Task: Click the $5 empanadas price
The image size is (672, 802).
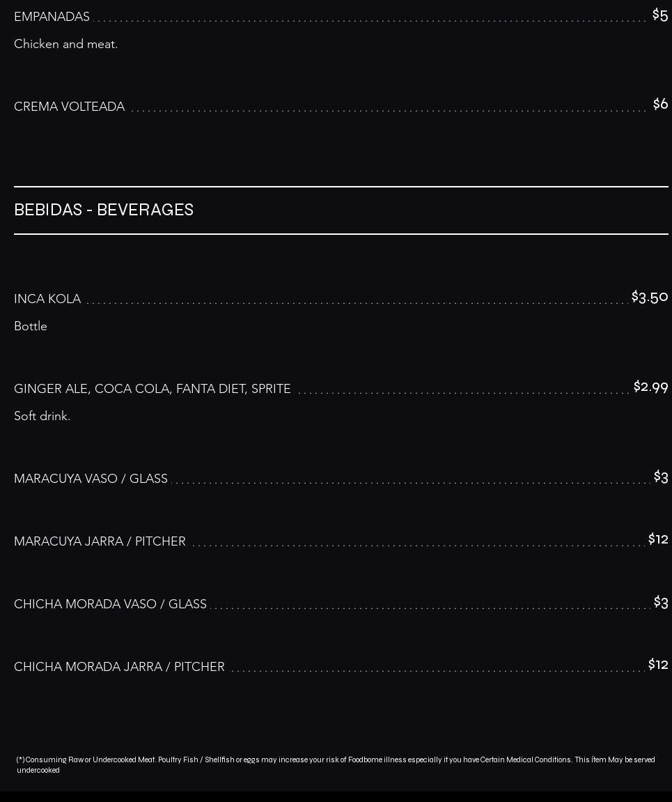Action: 659,15
